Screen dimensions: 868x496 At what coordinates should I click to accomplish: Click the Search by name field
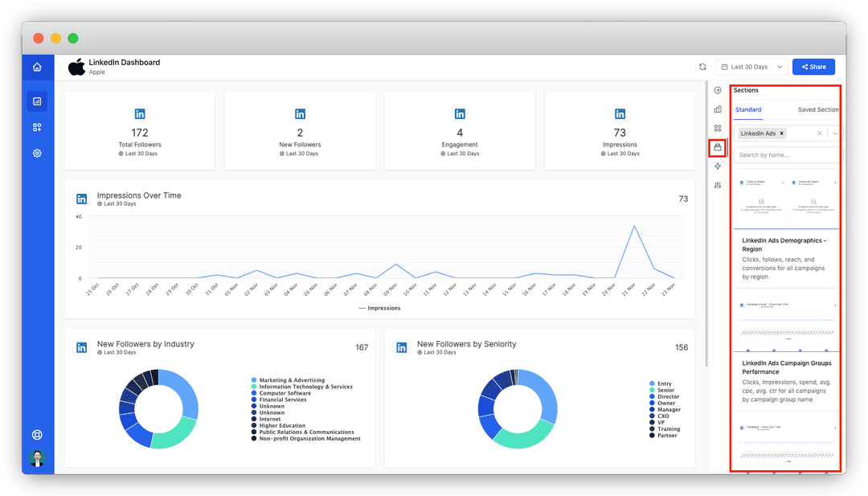coord(786,155)
